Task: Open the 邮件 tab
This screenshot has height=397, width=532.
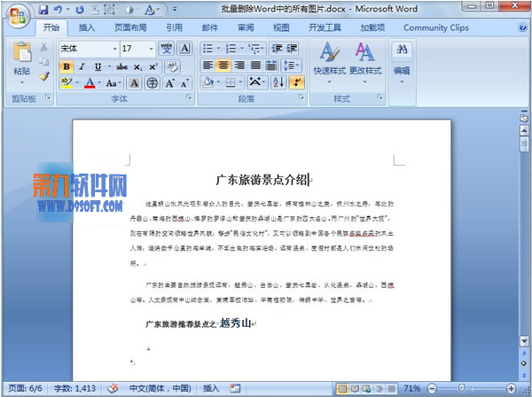Action: (210, 27)
